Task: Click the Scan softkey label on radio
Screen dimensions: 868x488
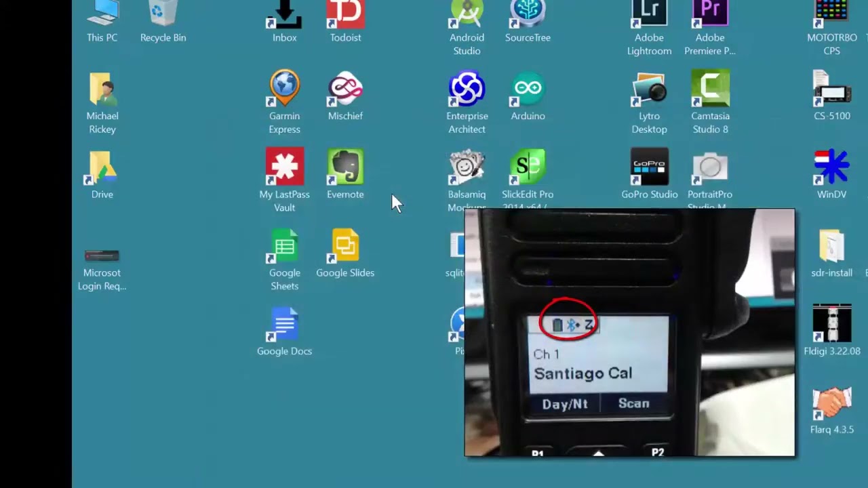Action: pos(633,403)
